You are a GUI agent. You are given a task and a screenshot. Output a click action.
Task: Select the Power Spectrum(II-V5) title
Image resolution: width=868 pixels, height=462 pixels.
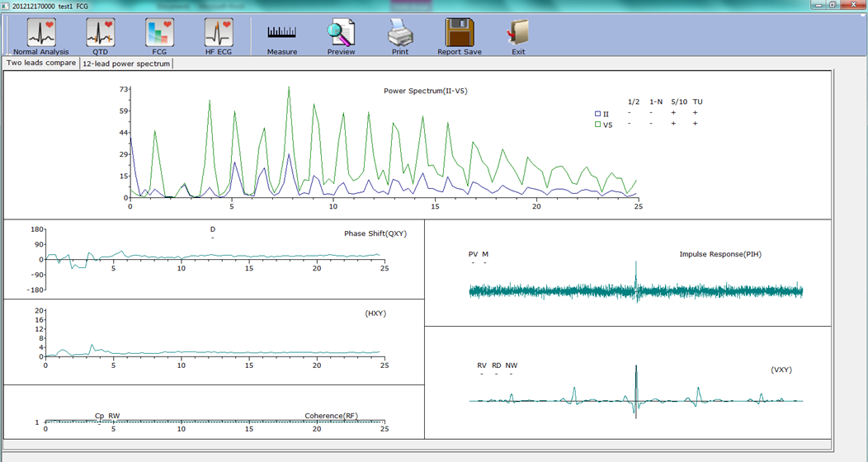[425, 91]
